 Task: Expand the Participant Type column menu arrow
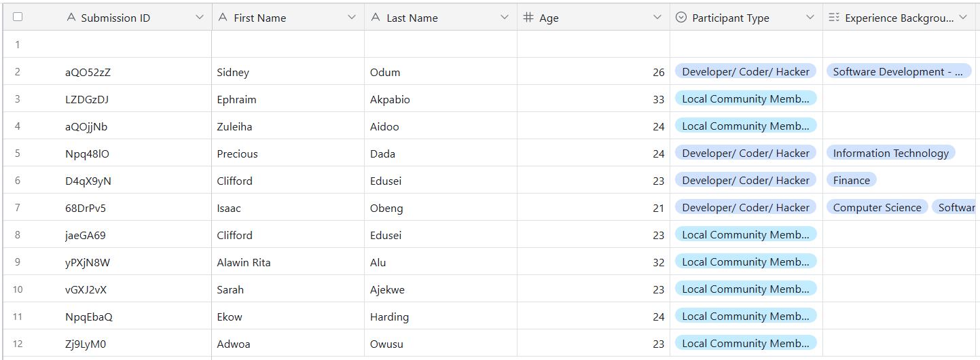(x=810, y=18)
